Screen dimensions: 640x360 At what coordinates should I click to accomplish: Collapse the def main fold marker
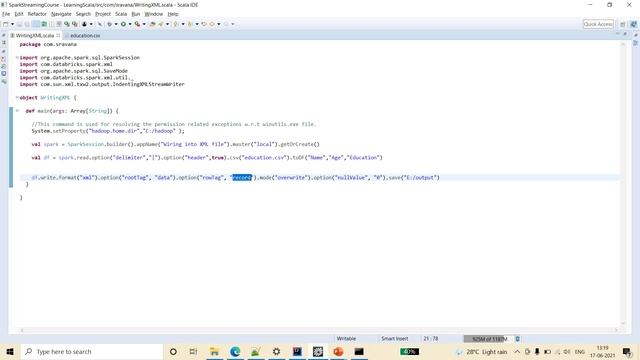[x=17, y=111]
